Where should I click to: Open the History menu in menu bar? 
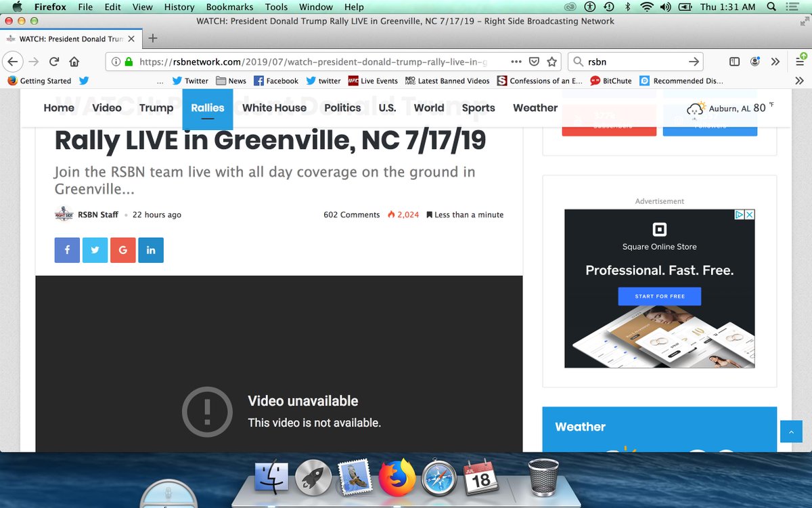pyautogui.click(x=179, y=7)
